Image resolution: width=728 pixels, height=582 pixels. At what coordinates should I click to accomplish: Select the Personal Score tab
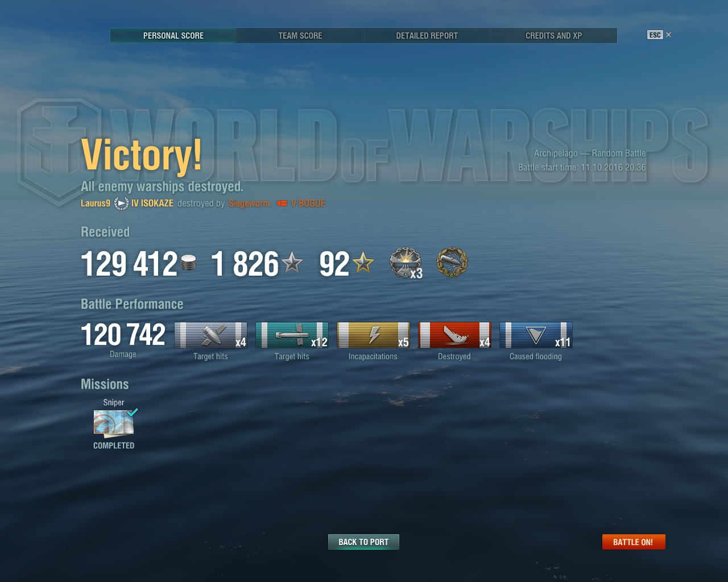click(x=173, y=36)
